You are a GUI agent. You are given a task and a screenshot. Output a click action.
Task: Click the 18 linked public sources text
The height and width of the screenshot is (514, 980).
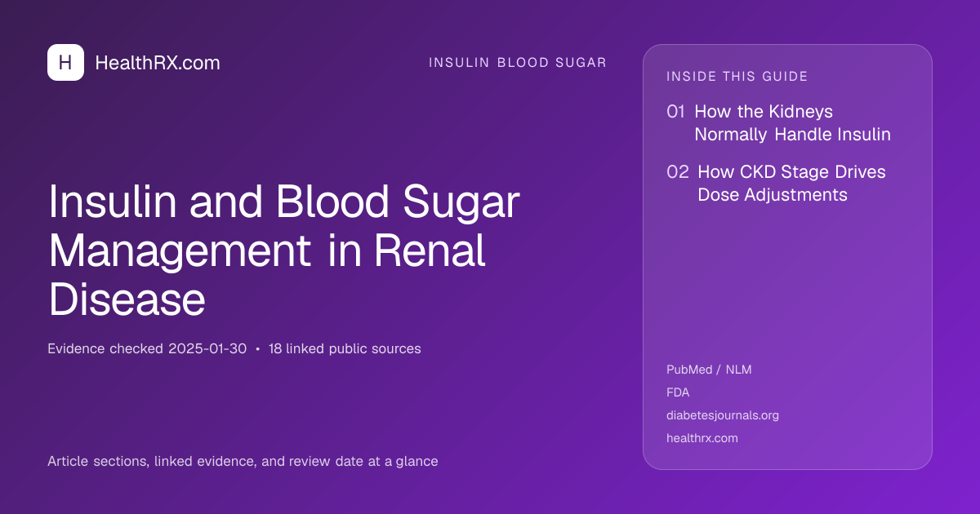345,348
